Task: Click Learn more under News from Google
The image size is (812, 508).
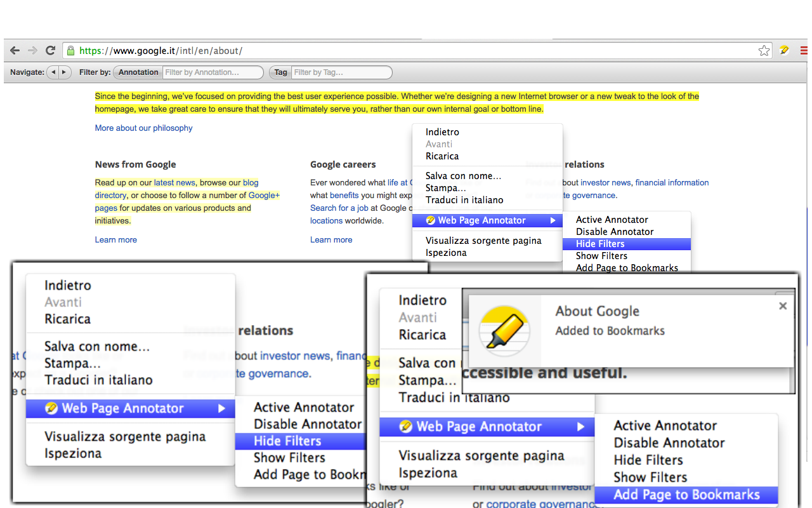Action: [116, 240]
